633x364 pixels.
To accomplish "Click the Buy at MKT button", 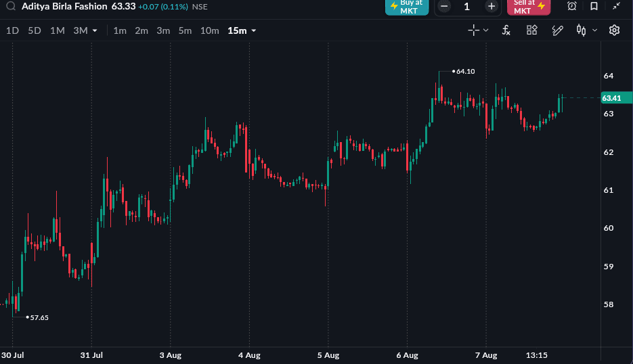I will pyautogui.click(x=407, y=7).
